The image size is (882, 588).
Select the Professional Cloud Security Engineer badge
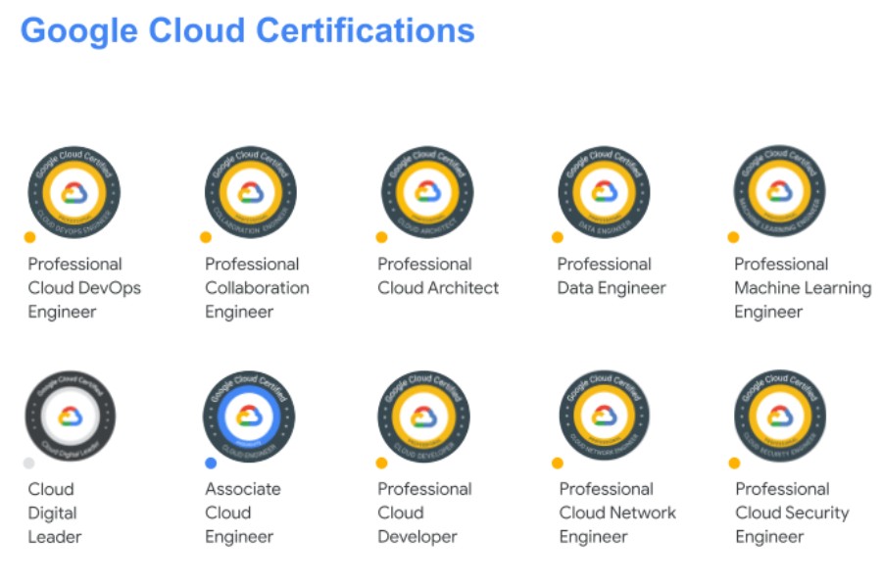point(780,416)
